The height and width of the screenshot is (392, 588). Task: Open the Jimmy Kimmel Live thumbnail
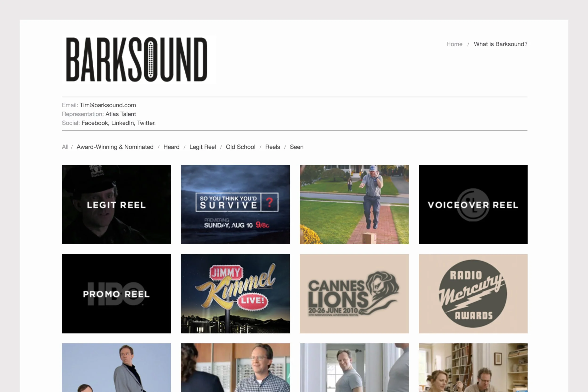pos(235,294)
